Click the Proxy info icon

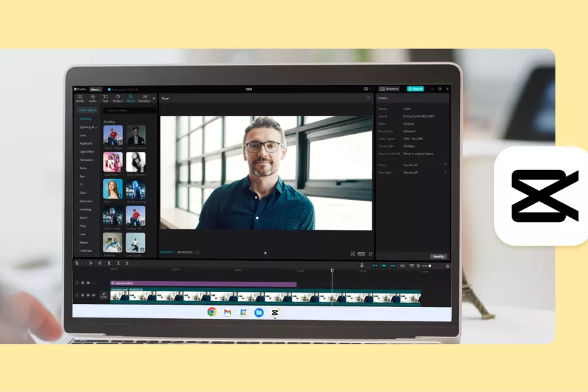pyautogui.click(x=446, y=165)
